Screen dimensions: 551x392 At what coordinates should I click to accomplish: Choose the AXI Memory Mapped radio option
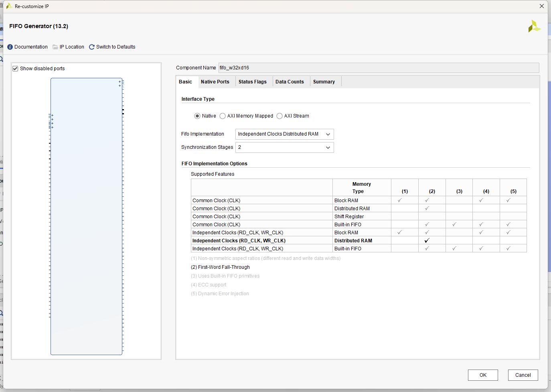coord(223,116)
